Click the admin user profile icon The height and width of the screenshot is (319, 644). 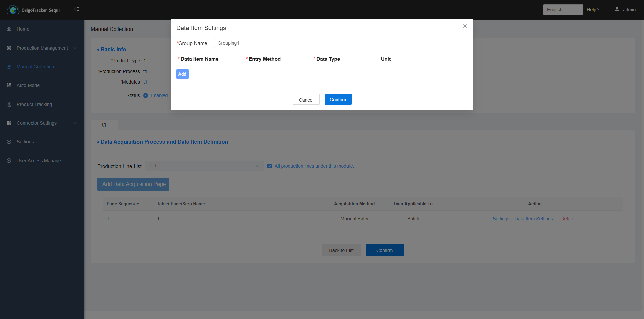pyautogui.click(x=617, y=9)
